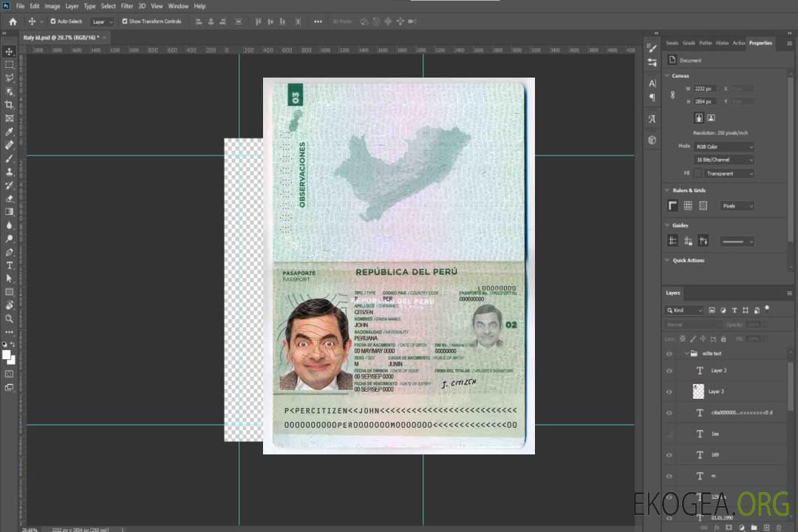This screenshot has width=798, height=532.
Task: Select the Path Selection tool
Action: (9, 279)
